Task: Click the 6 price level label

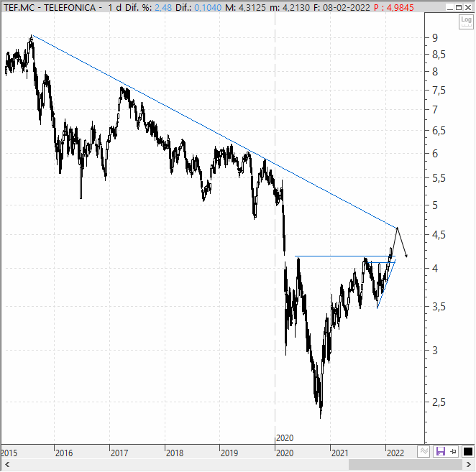Action: pos(435,154)
